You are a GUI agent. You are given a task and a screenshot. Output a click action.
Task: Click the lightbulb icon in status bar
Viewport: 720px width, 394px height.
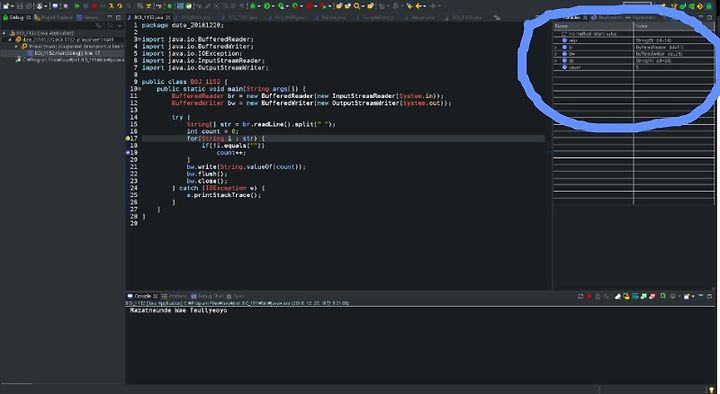pos(711,389)
